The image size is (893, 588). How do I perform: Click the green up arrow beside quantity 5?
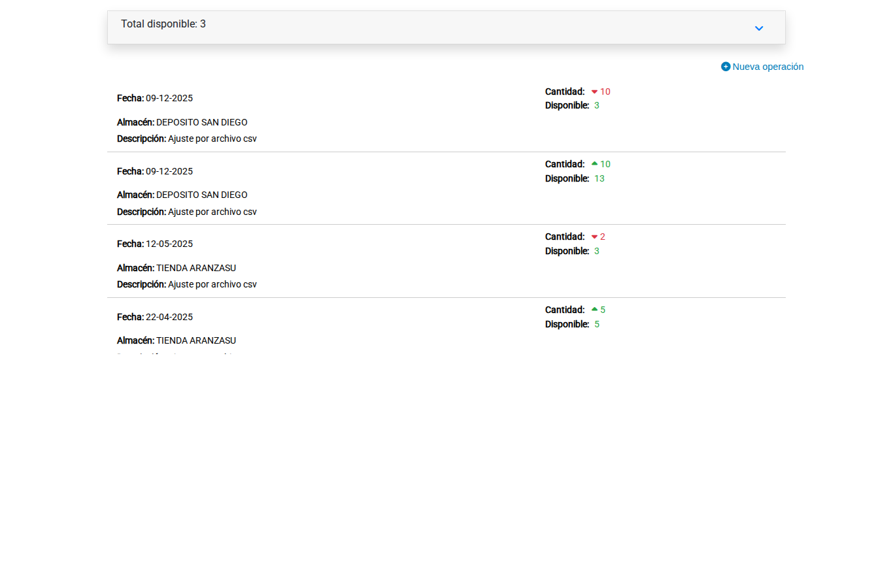pos(594,310)
